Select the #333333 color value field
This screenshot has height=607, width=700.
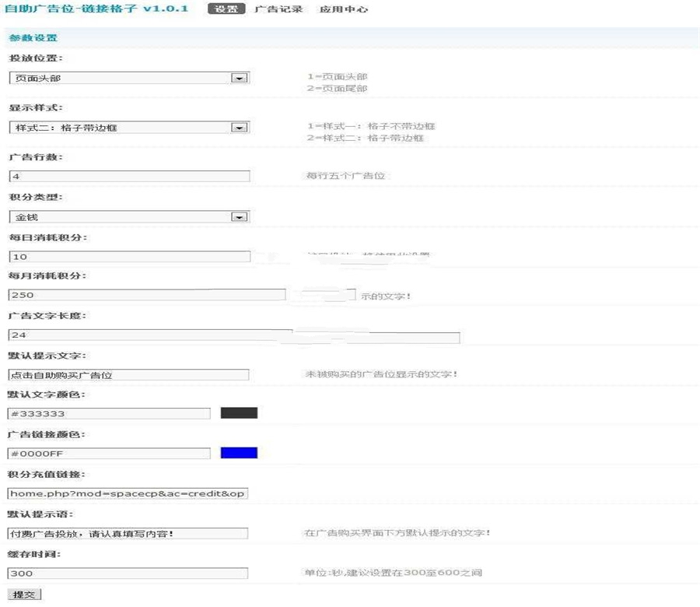click(109, 413)
